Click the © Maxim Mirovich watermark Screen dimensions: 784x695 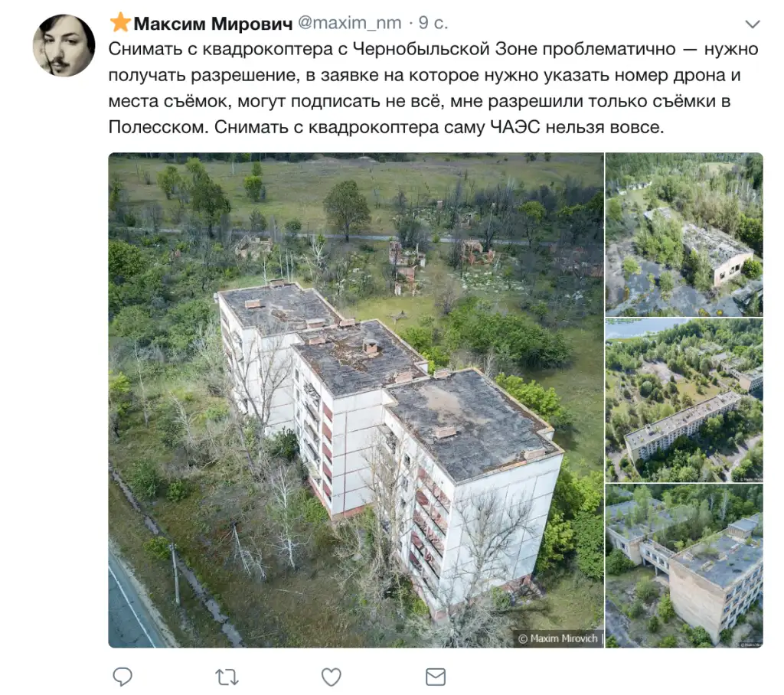click(x=558, y=638)
